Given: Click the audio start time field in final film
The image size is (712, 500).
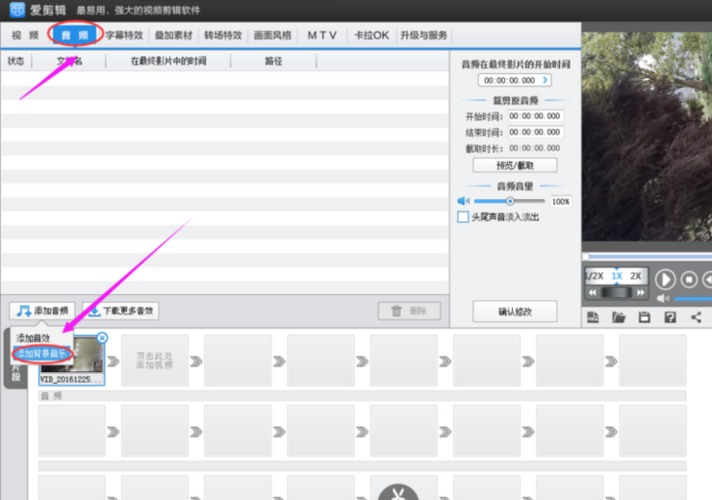Looking at the screenshot, I should pos(514,80).
